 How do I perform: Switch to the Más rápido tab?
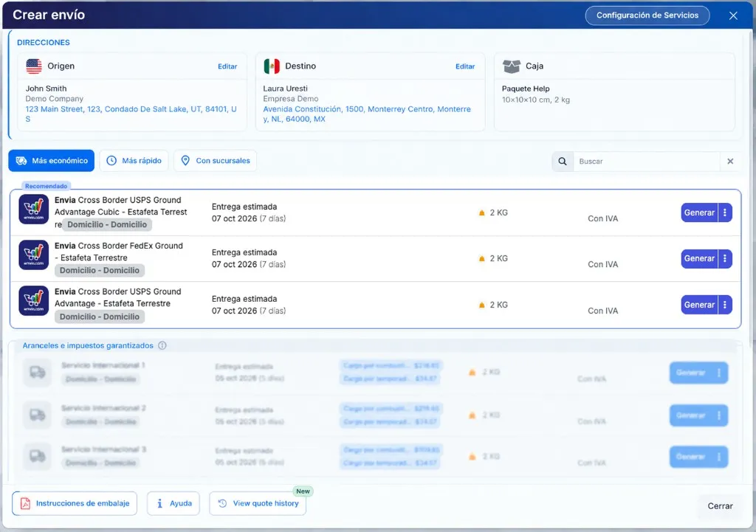pos(134,160)
